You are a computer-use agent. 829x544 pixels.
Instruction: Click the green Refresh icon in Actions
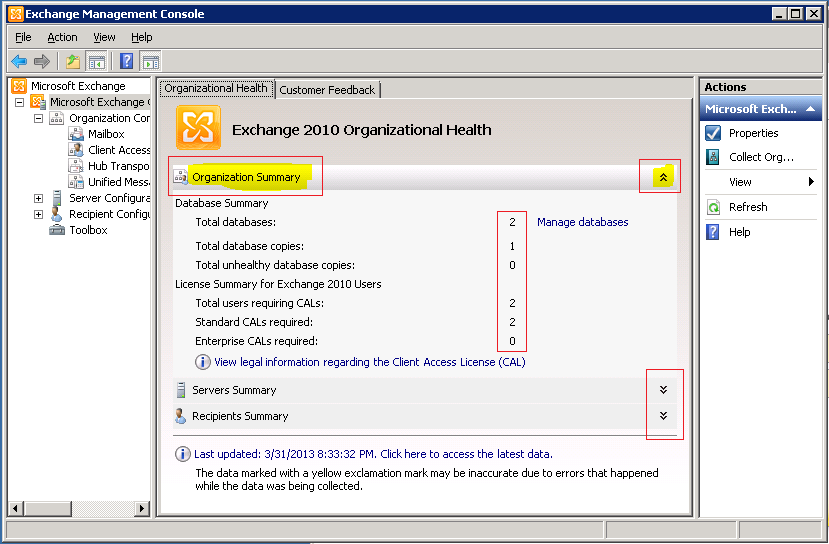tap(713, 207)
